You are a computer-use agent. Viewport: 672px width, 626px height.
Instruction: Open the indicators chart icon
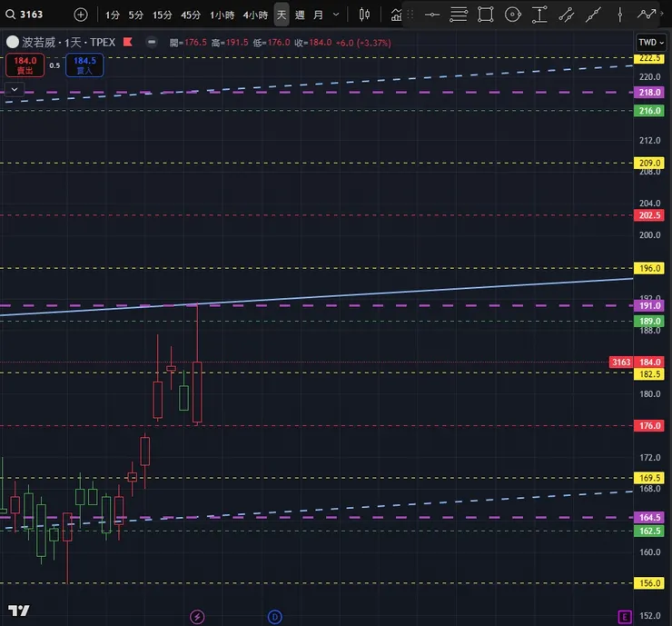397,15
